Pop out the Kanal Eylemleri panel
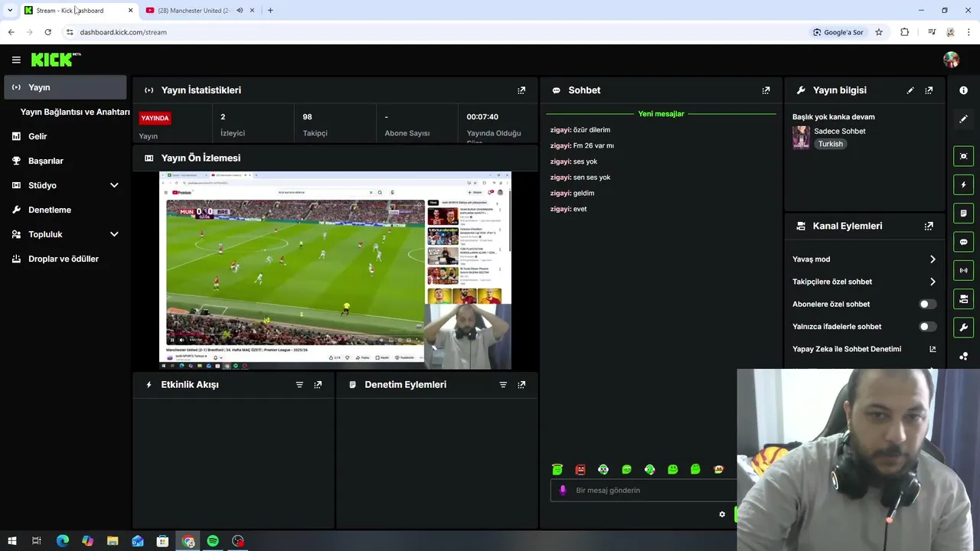 pyautogui.click(x=929, y=227)
